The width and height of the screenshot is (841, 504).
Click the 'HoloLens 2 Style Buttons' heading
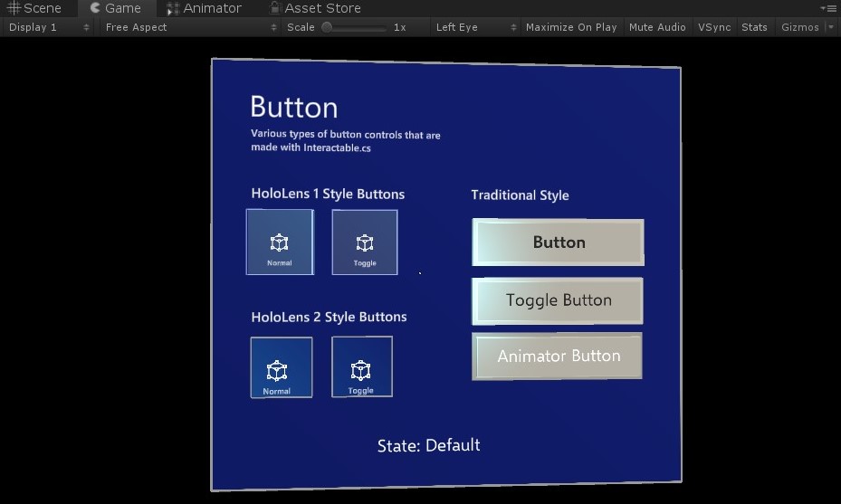[329, 317]
